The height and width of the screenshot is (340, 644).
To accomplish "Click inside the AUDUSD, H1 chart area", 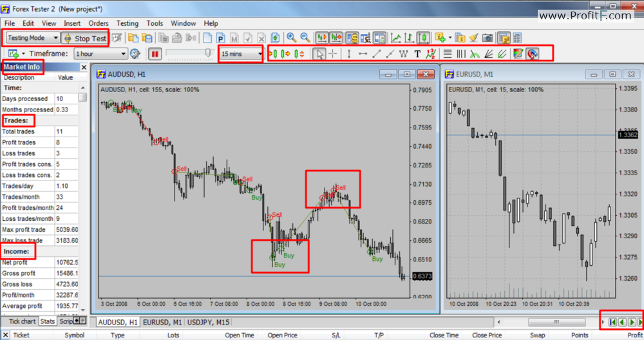I will pos(254,191).
